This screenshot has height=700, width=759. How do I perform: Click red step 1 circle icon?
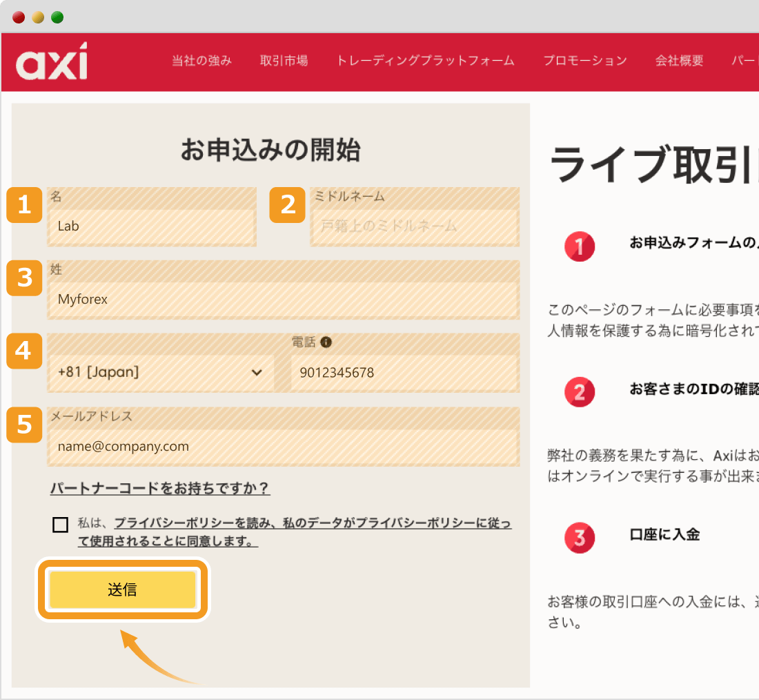click(x=580, y=246)
